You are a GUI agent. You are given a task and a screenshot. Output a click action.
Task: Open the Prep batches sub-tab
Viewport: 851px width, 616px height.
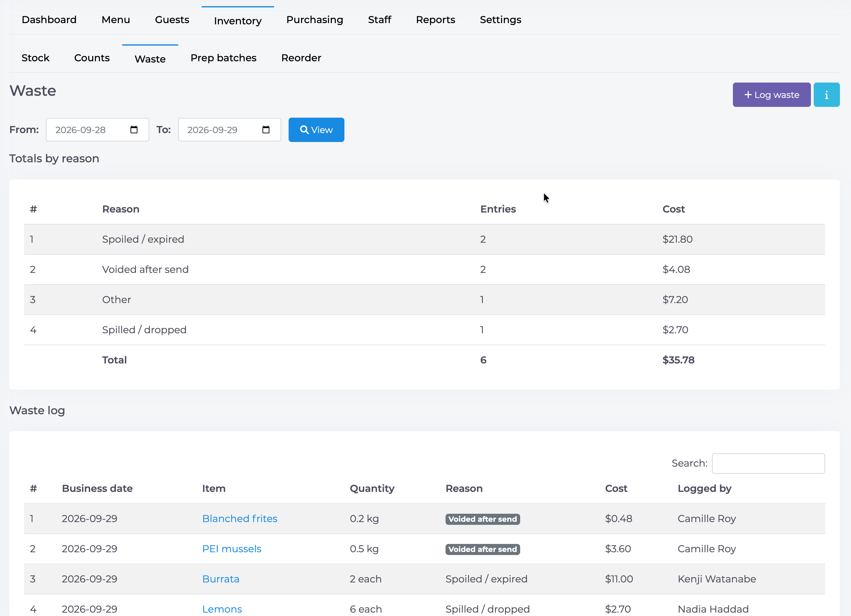tap(224, 58)
